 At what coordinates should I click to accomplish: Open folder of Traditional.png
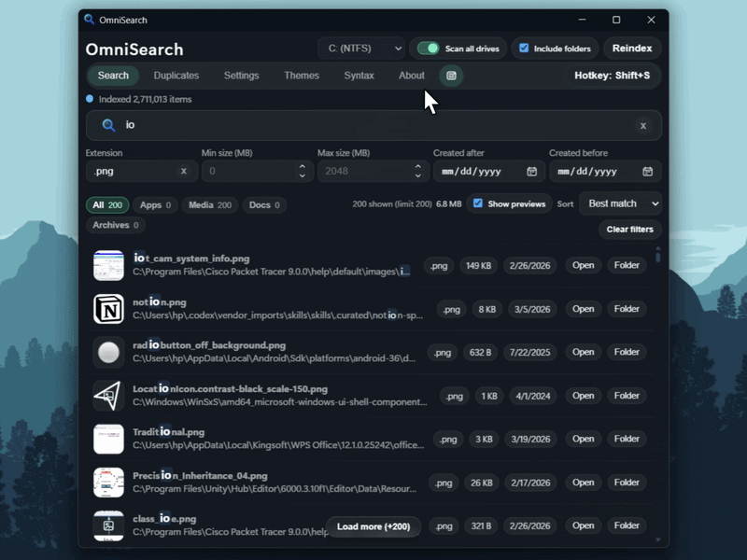point(627,439)
